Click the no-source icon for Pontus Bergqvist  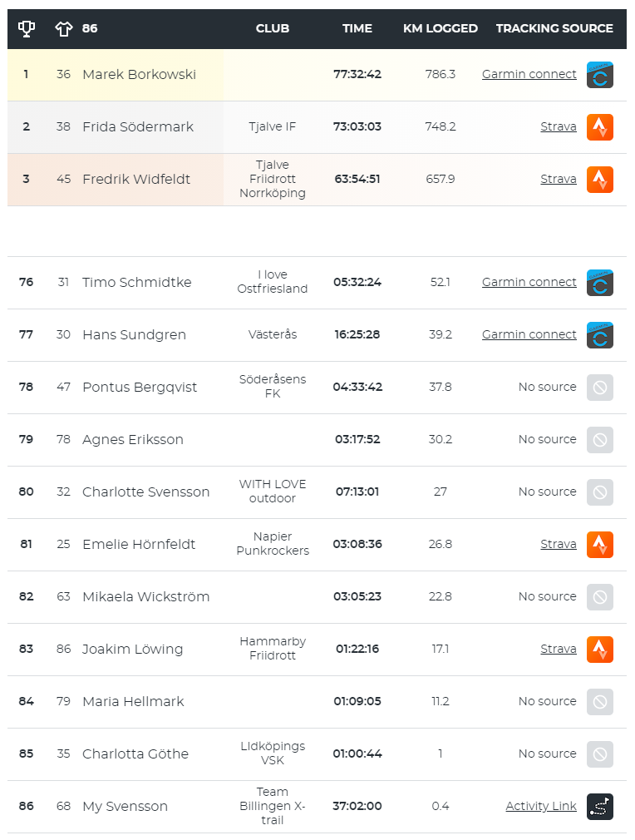point(599,388)
